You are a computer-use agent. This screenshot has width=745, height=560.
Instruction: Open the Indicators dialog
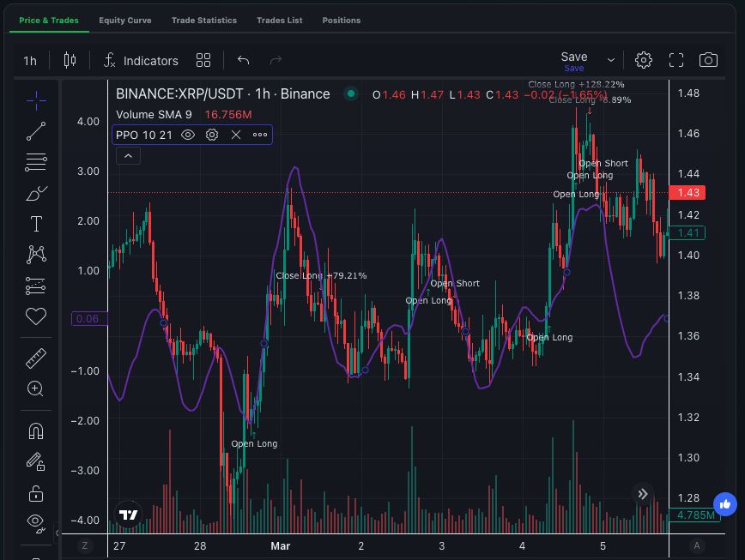(141, 61)
